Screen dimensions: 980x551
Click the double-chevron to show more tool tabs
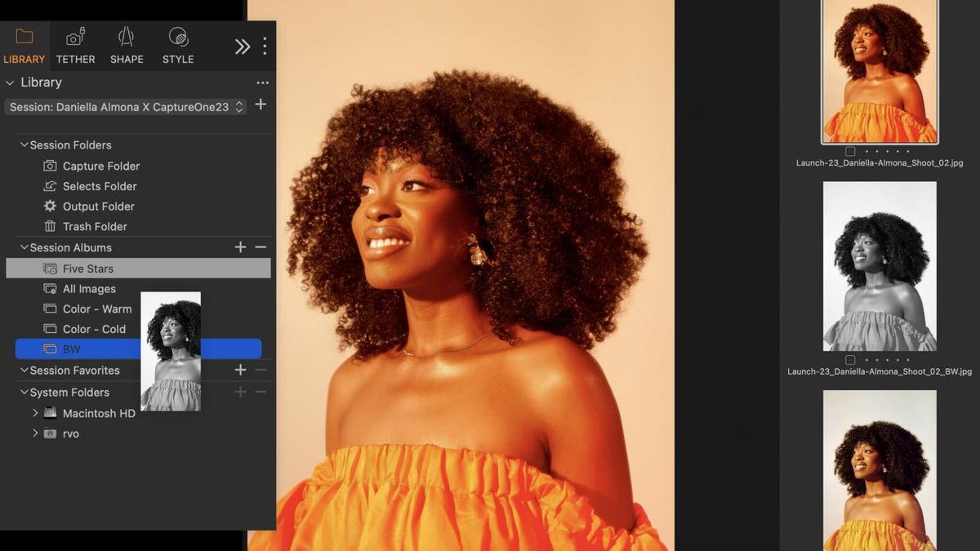tap(243, 47)
